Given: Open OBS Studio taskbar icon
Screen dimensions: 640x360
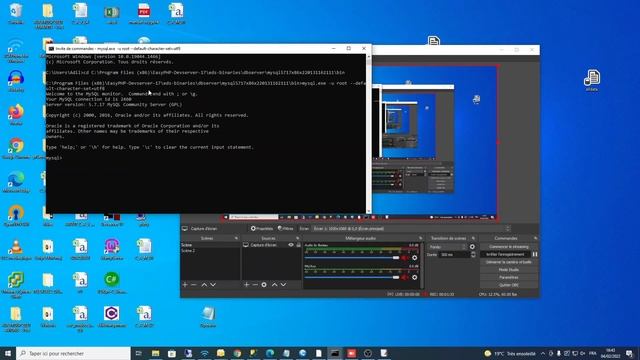Looking at the screenshot, I should click(x=368, y=353).
